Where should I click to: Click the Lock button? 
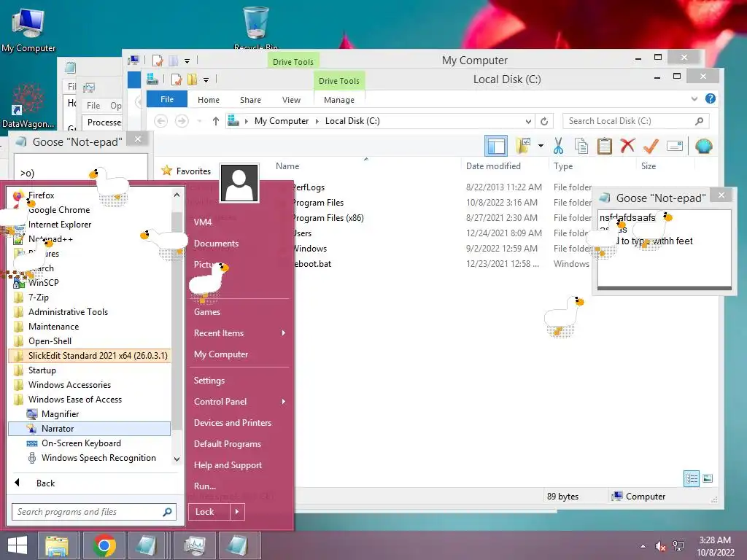click(x=209, y=512)
